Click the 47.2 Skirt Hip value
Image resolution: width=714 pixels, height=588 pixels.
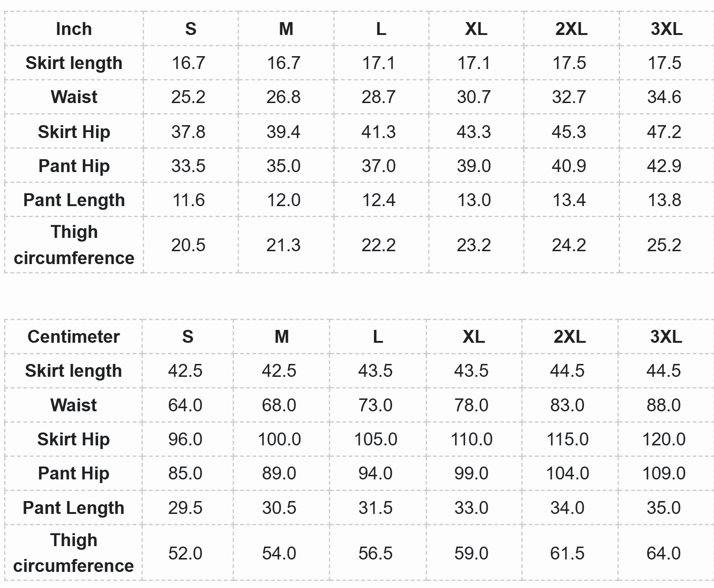point(664,132)
